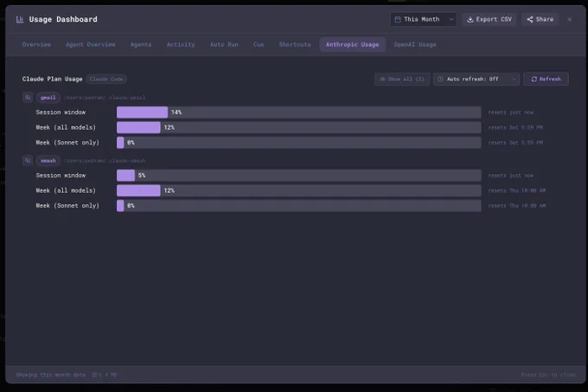Click the clock icon in Auto refresh
Image resolution: width=588 pixels, height=392 pixels.
coord(440,79)
